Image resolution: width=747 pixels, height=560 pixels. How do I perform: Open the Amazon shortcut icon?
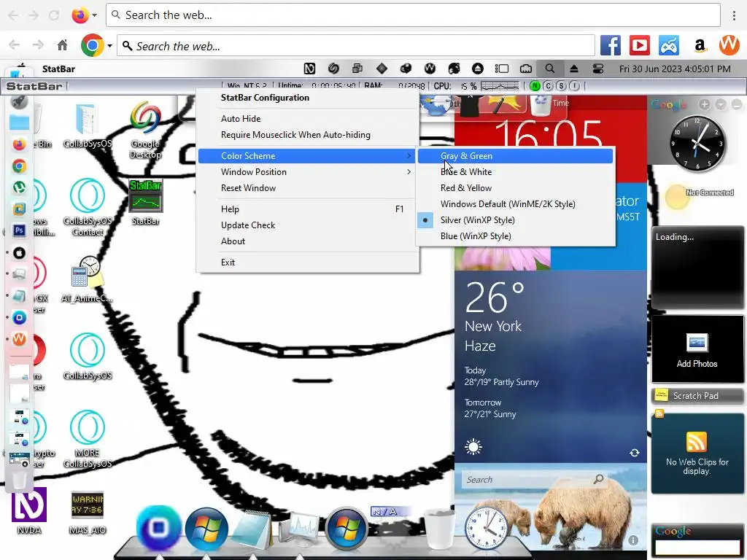click(700, 46)
